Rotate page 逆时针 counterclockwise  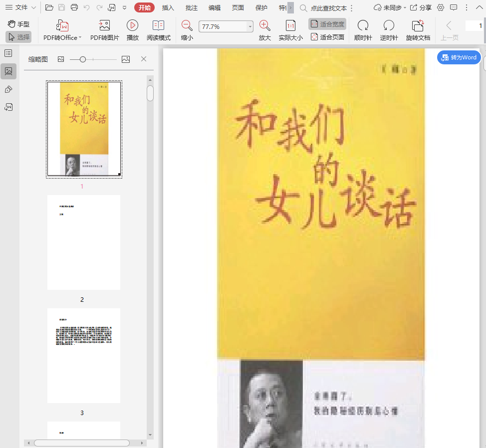(x=389, y=30)
